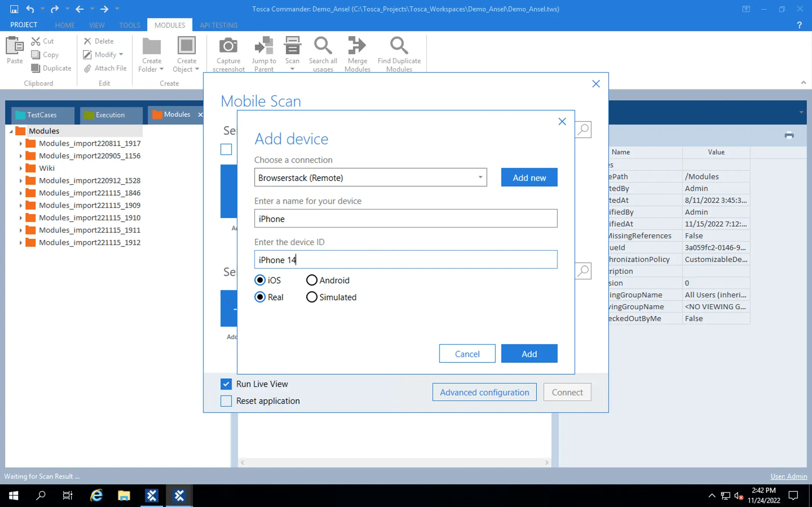Switch to the TestCases tab
The width and height of the screenshot is (812, 507).
click(41, 115)
